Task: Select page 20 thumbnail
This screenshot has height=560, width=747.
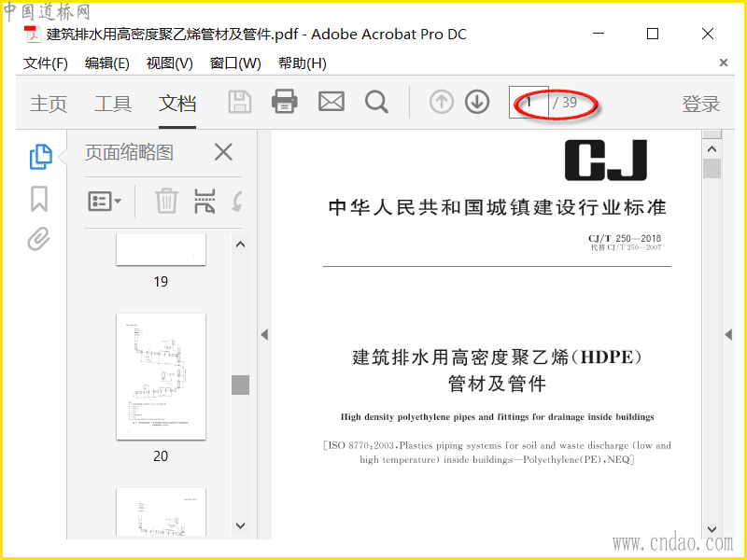Action: pyautogui.click(x=161, y=377)
